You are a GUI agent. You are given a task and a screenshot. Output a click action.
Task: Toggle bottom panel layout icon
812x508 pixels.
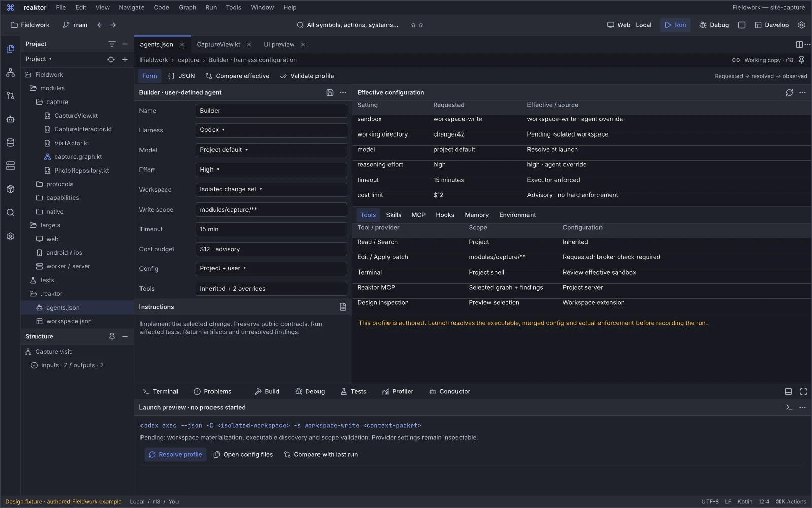788,391
